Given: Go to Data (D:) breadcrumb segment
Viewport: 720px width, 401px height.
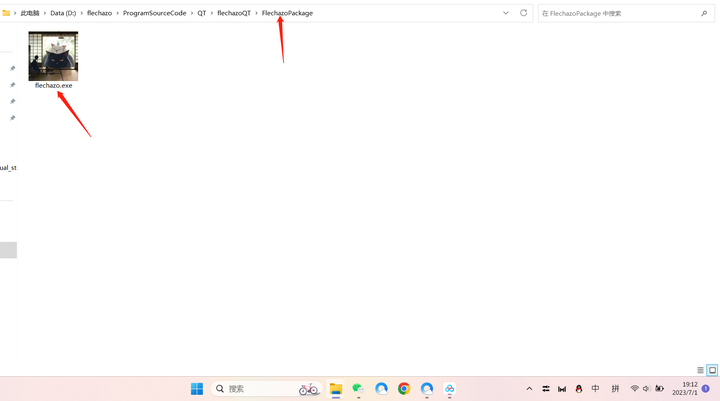Looking at the screenshot, I should [x=63, y=13].
